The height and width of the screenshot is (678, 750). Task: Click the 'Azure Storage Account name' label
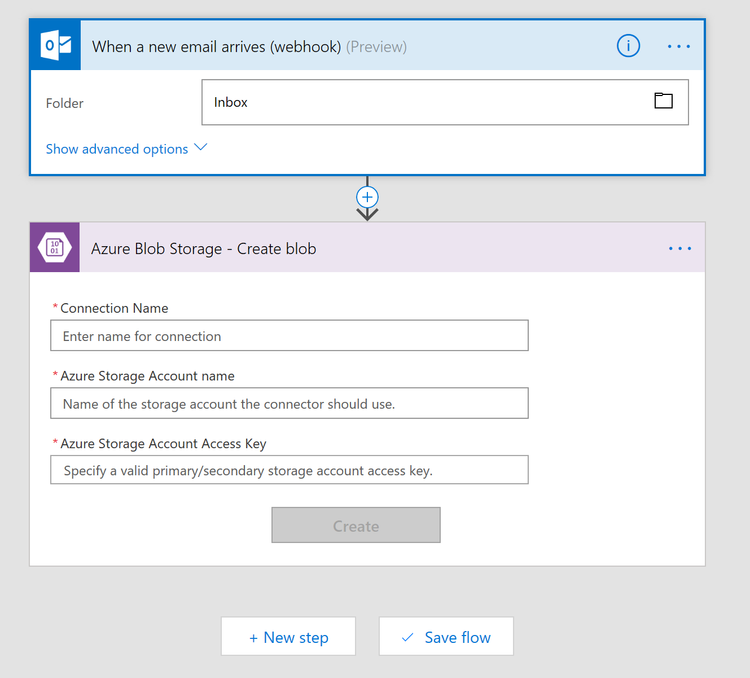click(x=147, y=376)
